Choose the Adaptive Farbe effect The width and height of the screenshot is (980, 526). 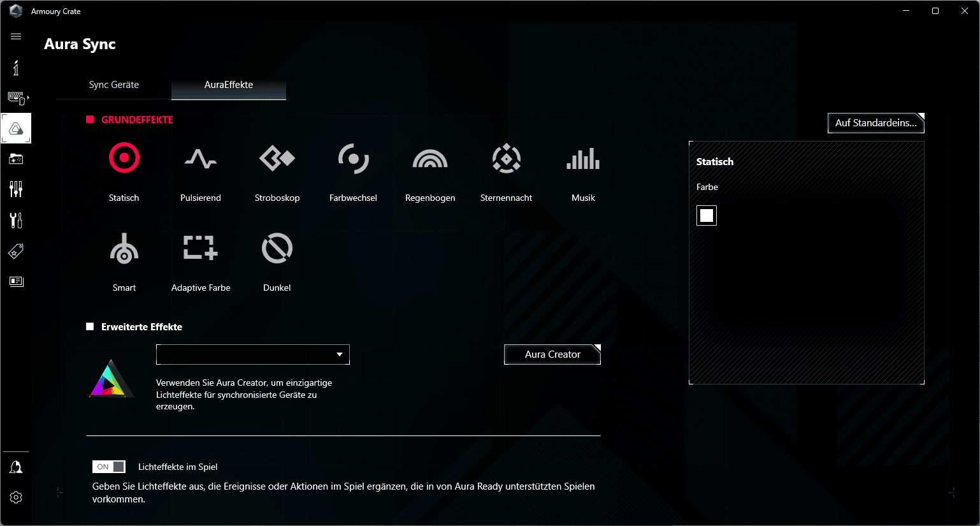point(201,249)
